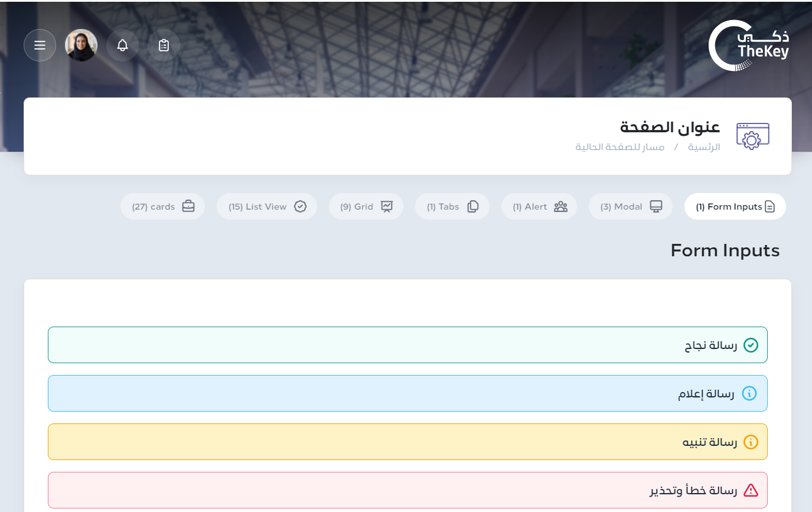Click the yellow رسالة تنبيه alert box
This screenshot has width=812, height=512.
tap(407, 442)
